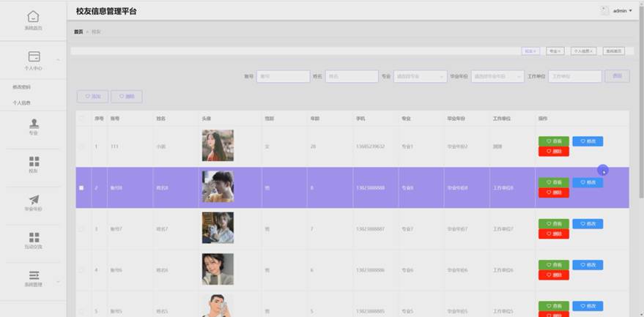Click red 删除 button in 账号8 row
Viewport: 644px width, 317px height.
pyautogui.click(x=554, y=193)
